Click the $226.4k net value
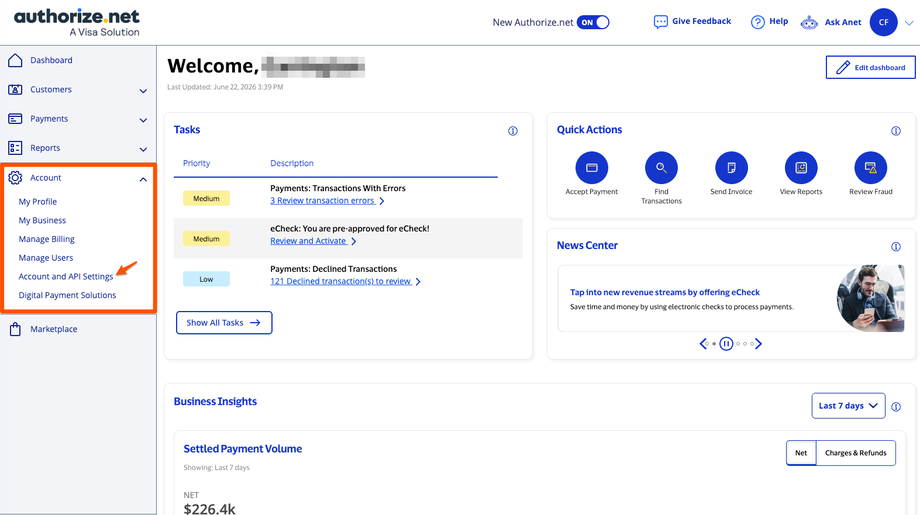The image size is (920, 515). (x=209, y=509)
